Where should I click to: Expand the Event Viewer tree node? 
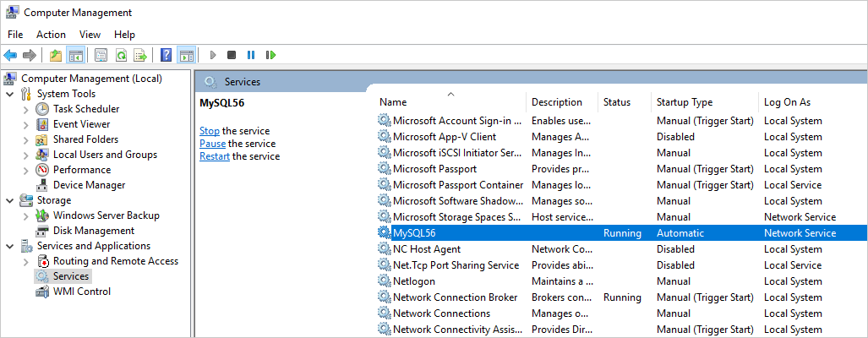(x=25, y=124)
